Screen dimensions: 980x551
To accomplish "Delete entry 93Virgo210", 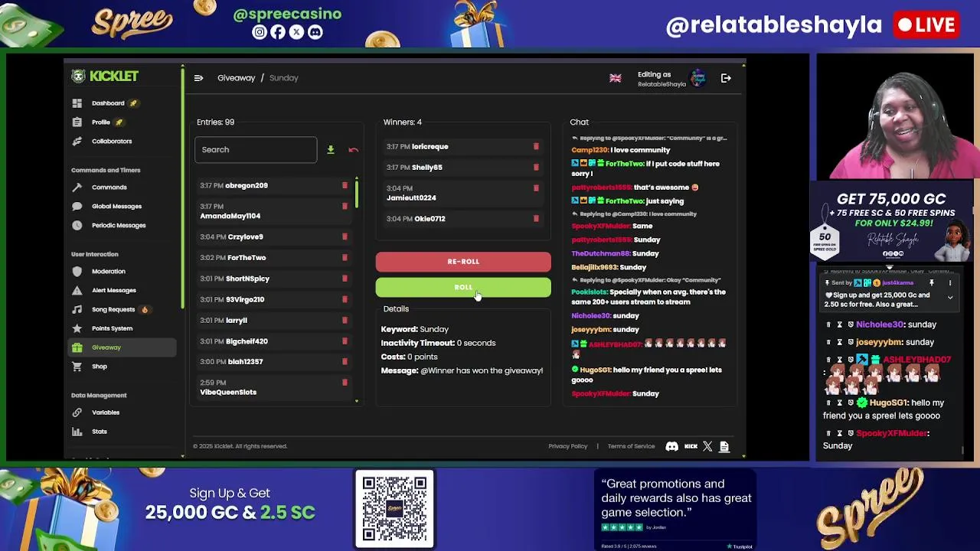I will coord(345,299).
